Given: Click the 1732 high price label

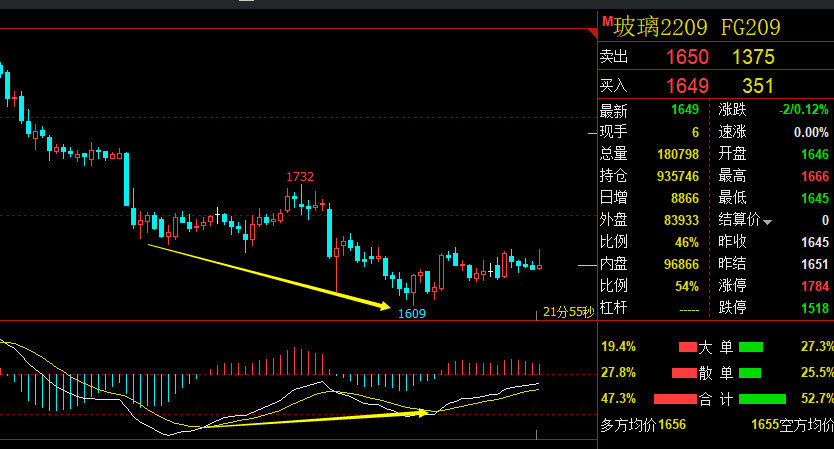Looking at the screenshot, I should point(300,177).
